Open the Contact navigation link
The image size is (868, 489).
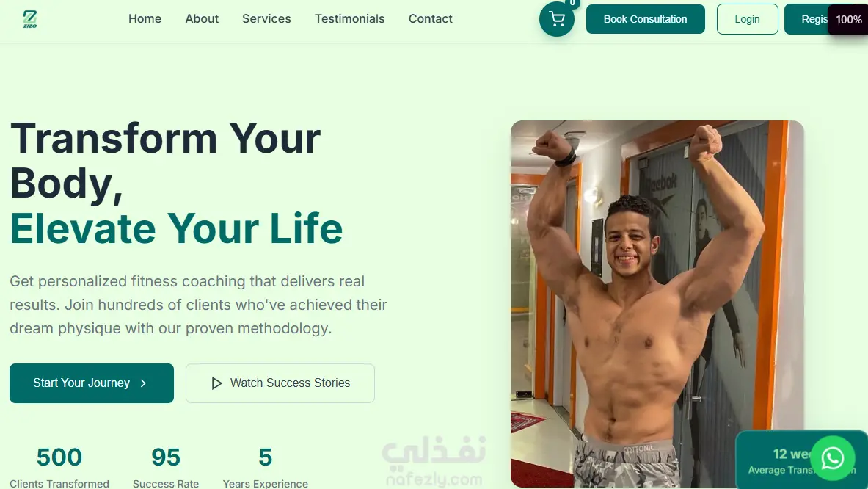coord(430,19)
